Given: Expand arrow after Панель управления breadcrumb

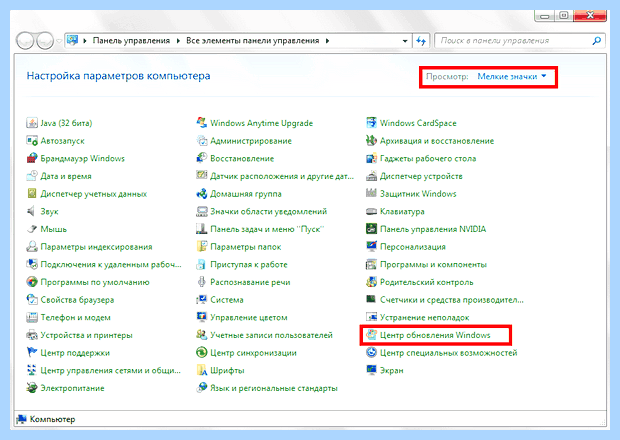Looking at the screenshot, I should (x=178, y=41).
